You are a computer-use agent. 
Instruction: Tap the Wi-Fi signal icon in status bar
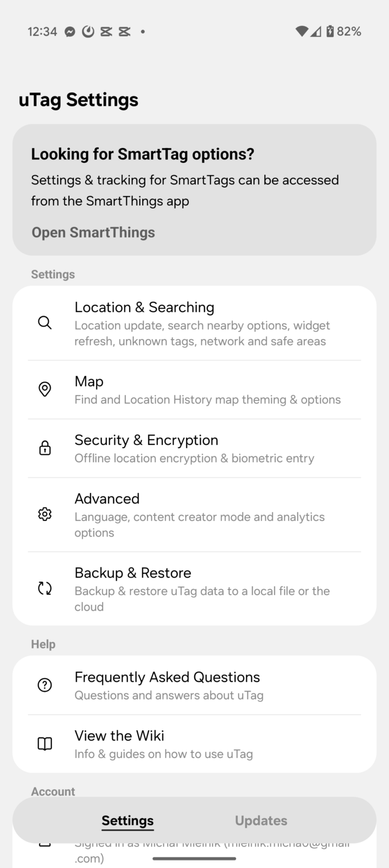(302, 31)
